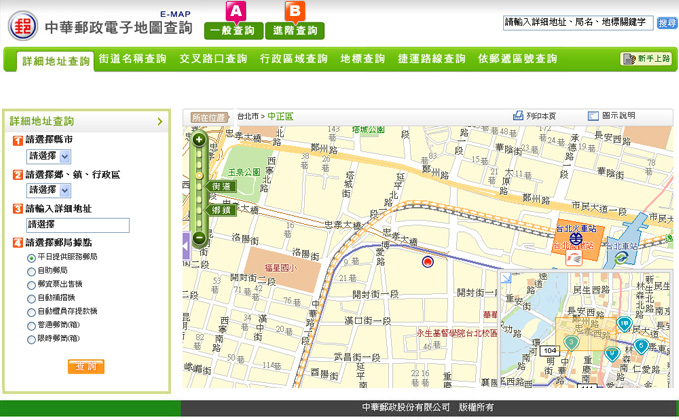Image resolution: width=679 pixels, height=420 pixels.
Task: Click the 新手上路 beginner guide icon
Action: point(629,59)
